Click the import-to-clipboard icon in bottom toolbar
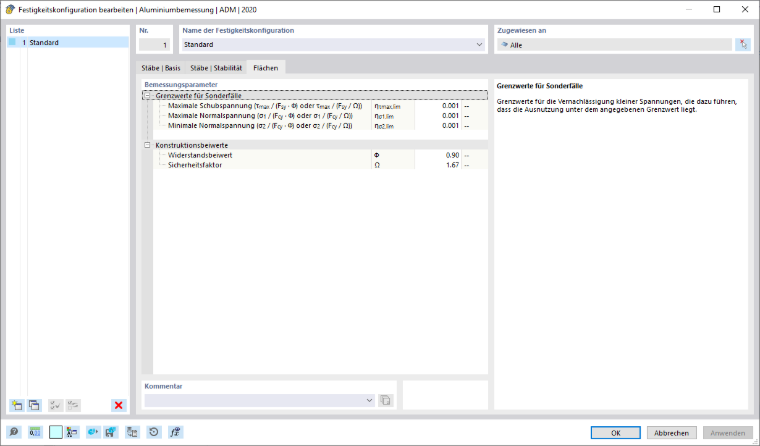This screenshot has width=760, height=446. (132, 432)
